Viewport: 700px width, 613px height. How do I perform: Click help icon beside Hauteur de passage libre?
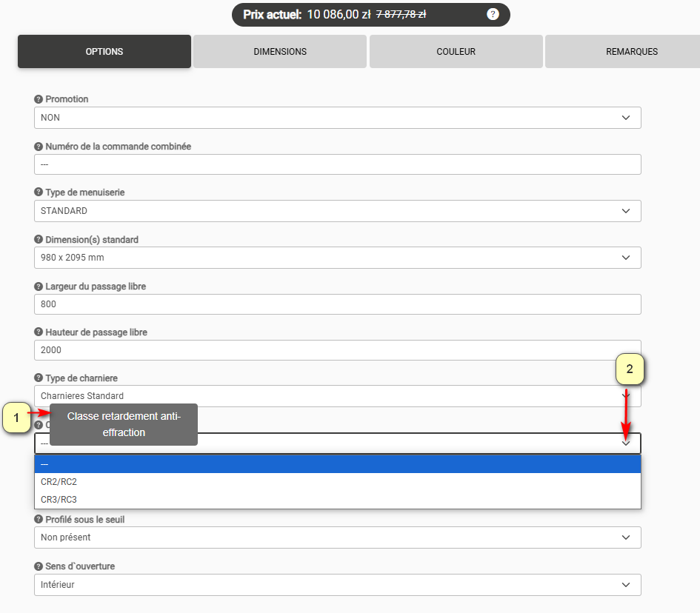[39, 332]
